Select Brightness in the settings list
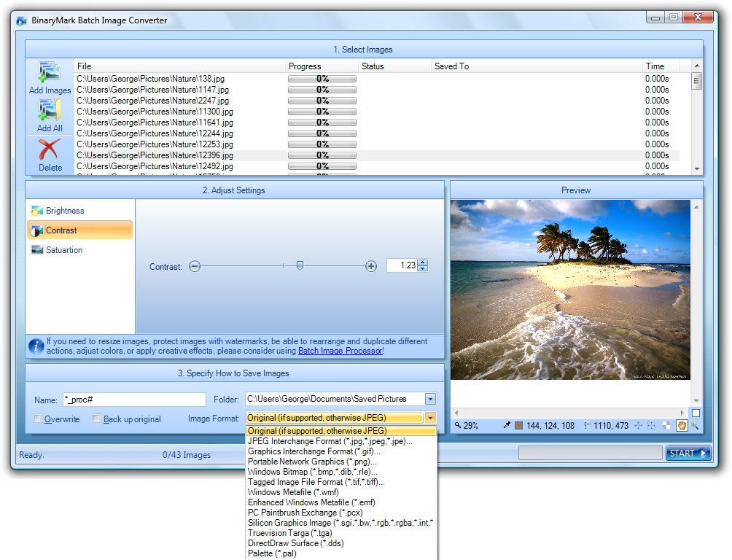 pos(65,211)
